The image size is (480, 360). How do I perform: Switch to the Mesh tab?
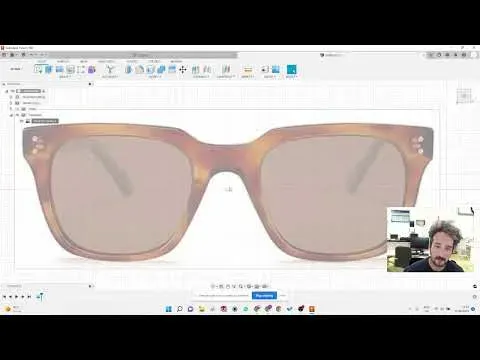(84, 61)
